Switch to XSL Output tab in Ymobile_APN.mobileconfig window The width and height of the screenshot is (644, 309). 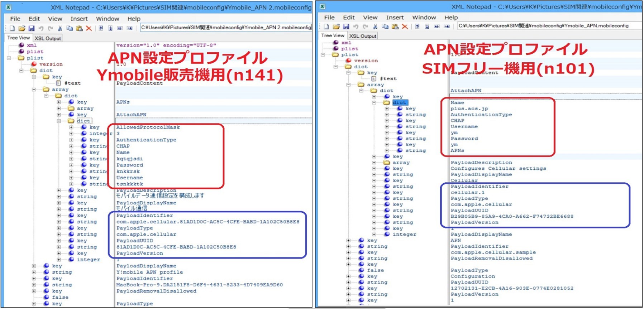pos(363,36)
